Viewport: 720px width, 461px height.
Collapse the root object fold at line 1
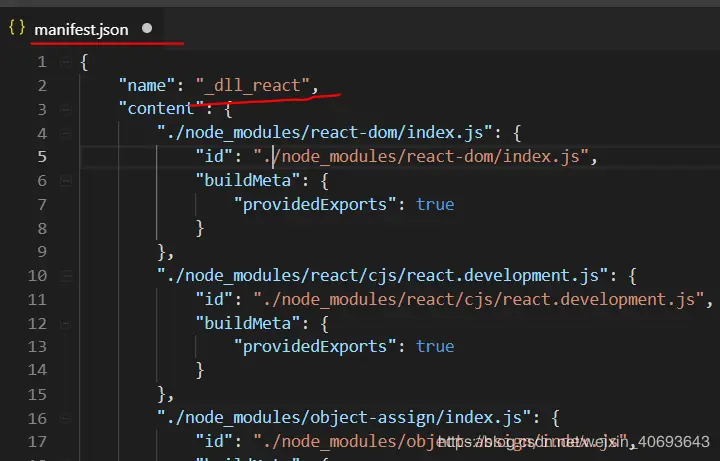tap(66, 62)
